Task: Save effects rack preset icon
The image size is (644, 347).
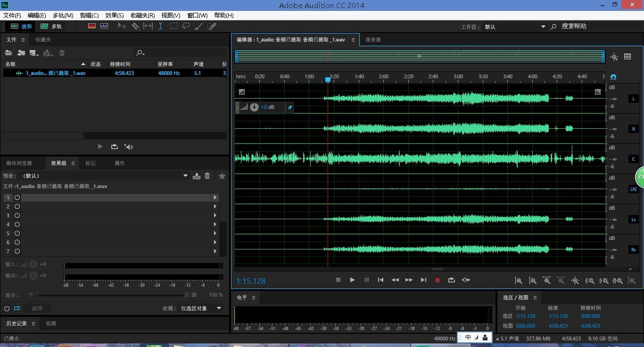Action: [x=197, y=176]
